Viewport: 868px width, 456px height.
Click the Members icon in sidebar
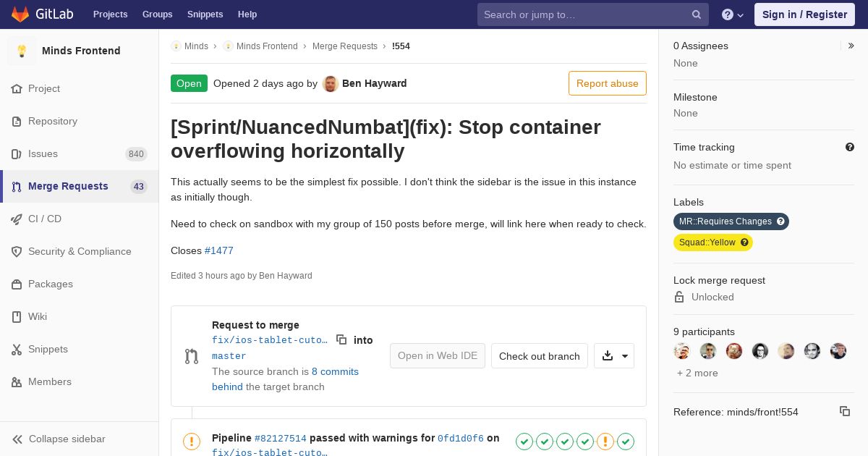(x=17, y=382)
